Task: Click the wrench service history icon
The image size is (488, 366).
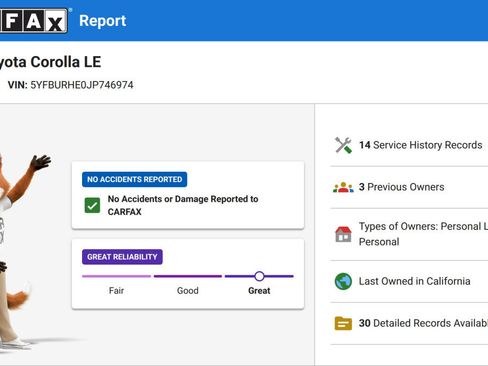Action: (343, 145)
